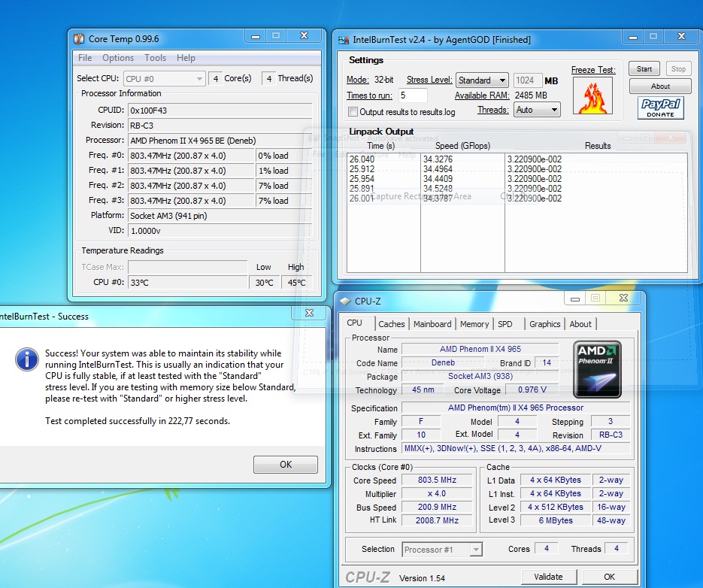Click the Core Temp title bar icon
Screen dimensions: 703x588
(x=79, y=39)
